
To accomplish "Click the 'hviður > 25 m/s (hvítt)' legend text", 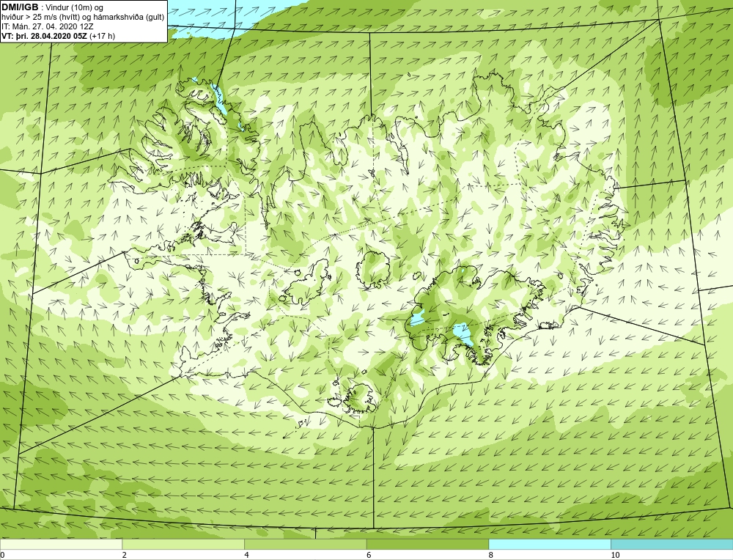I will click(x=40, y=18).
